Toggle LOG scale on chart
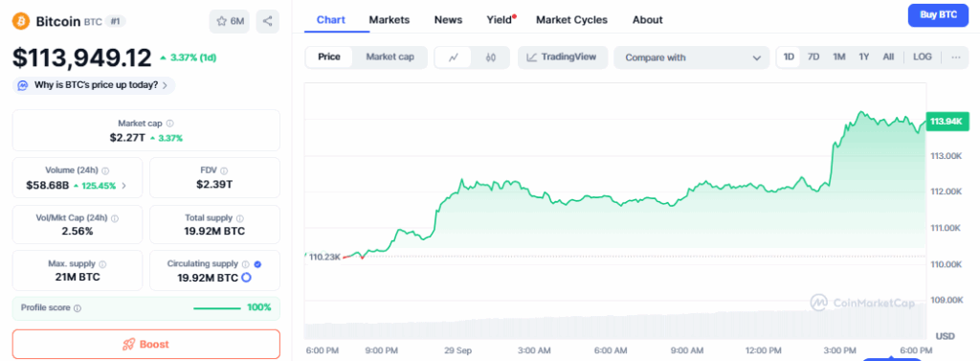The width and height of the screenshot is (980, 361). tap(923, 56)
